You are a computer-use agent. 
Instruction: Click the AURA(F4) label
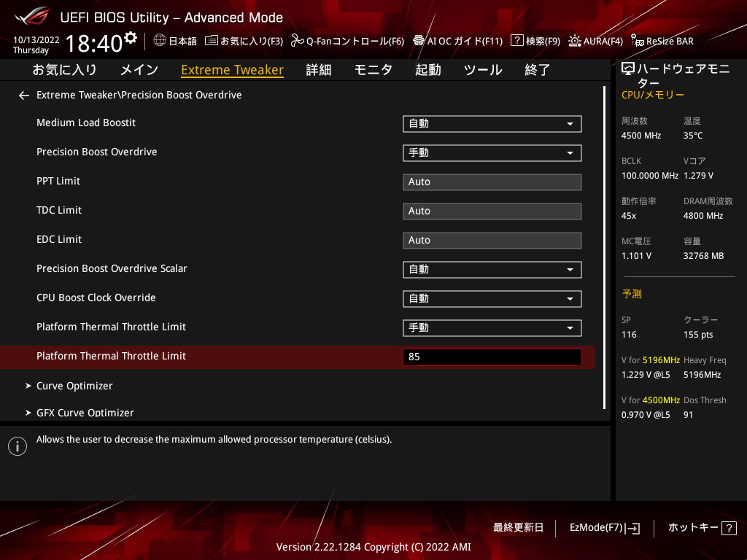[603, 42]
